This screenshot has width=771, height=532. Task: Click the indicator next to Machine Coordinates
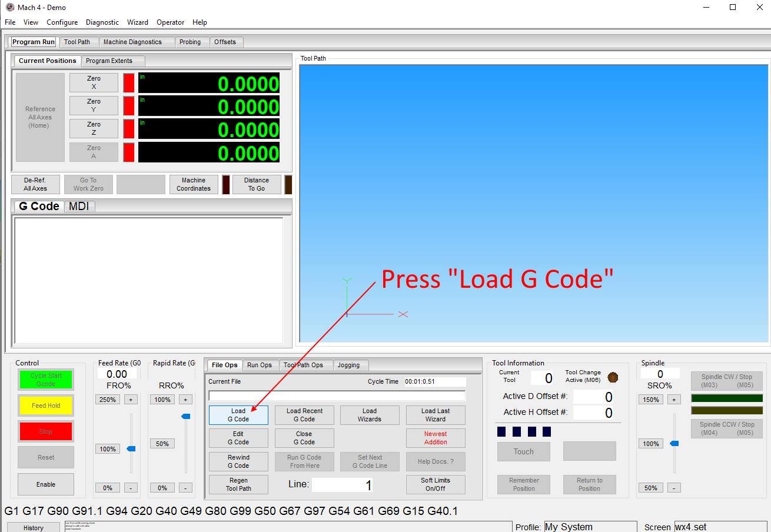pyautogui.click(x=225, y=185)
